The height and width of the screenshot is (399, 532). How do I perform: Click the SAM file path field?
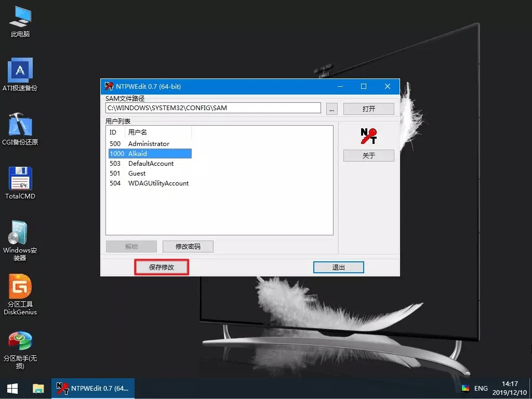(213, 108)
